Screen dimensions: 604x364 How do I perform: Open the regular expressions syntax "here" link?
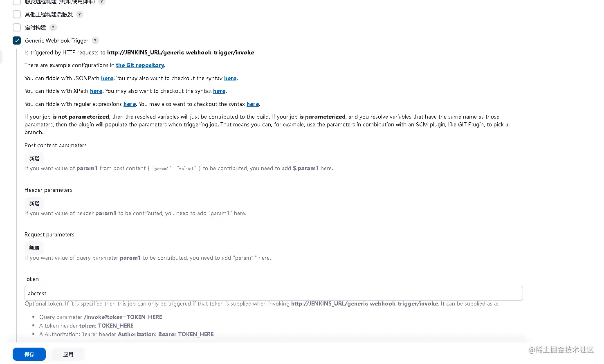click(x=253, y=104)
